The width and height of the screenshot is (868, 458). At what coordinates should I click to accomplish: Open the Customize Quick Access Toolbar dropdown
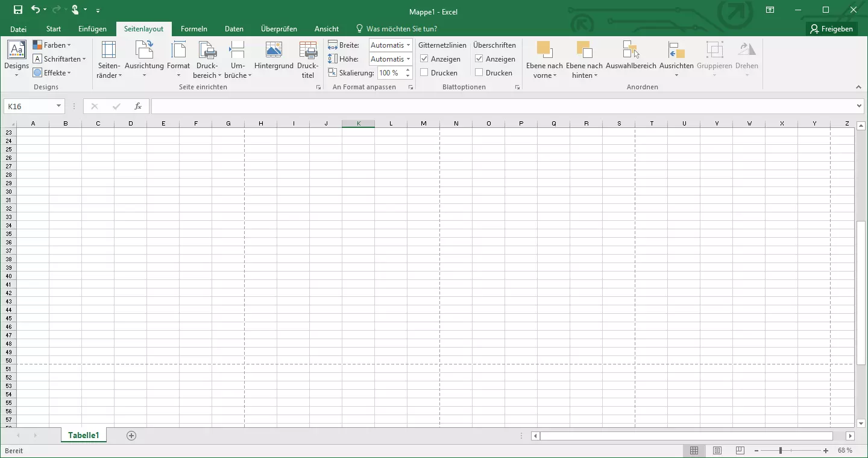(98, 10)
